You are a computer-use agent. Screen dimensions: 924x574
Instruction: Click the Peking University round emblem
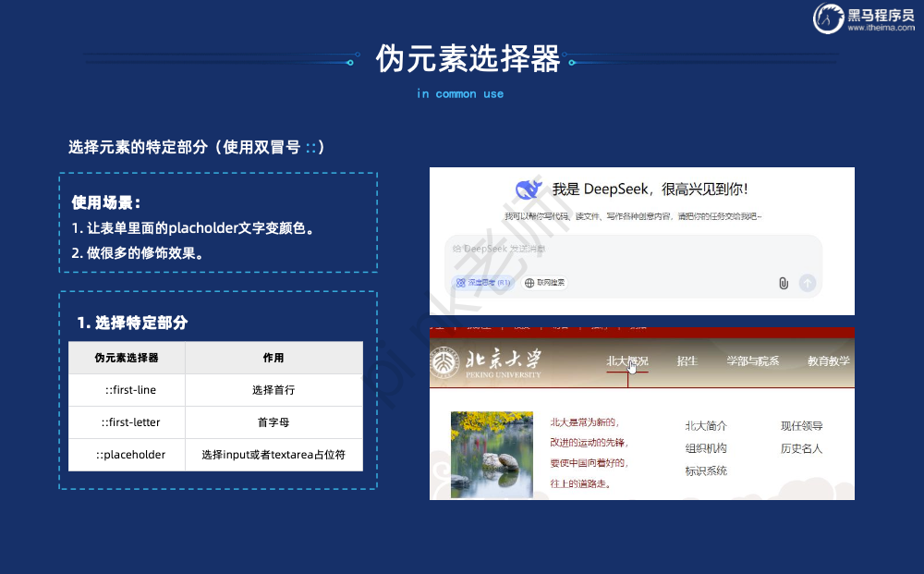pyautogui.click(x=445, y=363)
